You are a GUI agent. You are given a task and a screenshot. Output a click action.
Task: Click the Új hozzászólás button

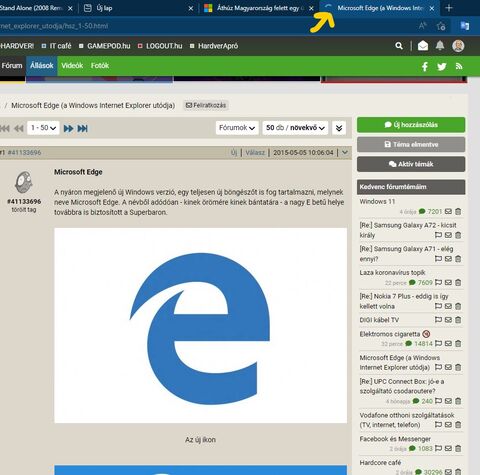tap(411, 125)
